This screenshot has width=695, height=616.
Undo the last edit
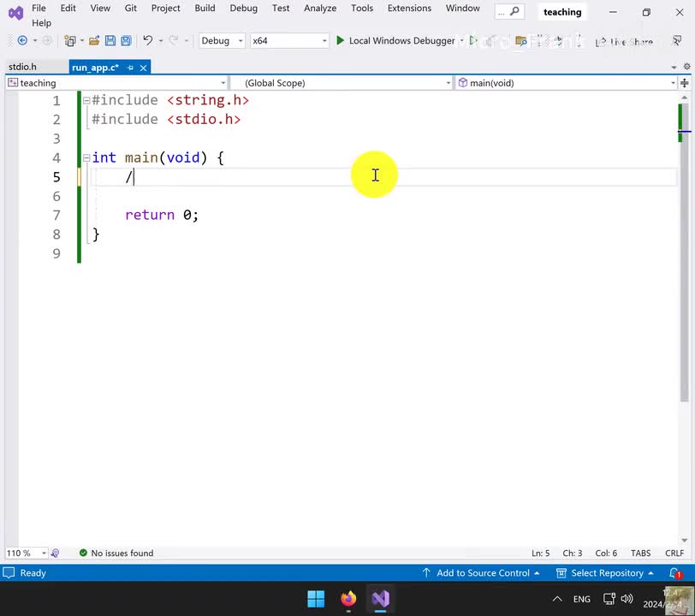[148, 41]
